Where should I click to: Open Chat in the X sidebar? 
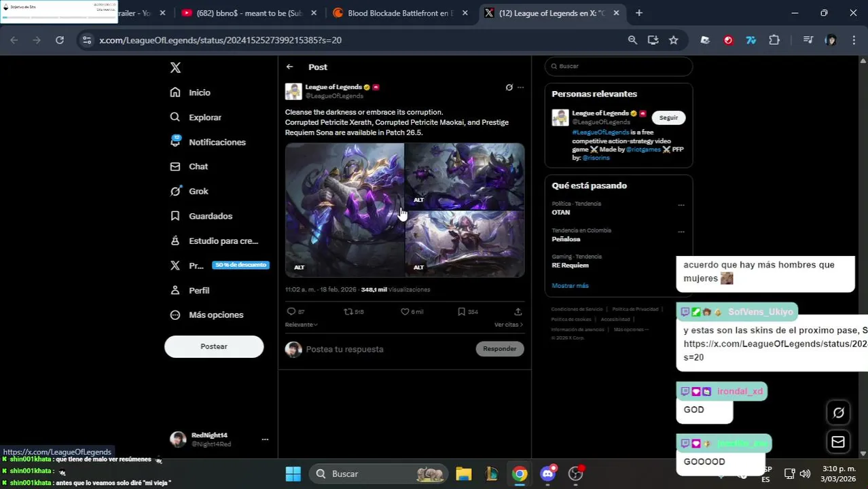coord(189,166)
